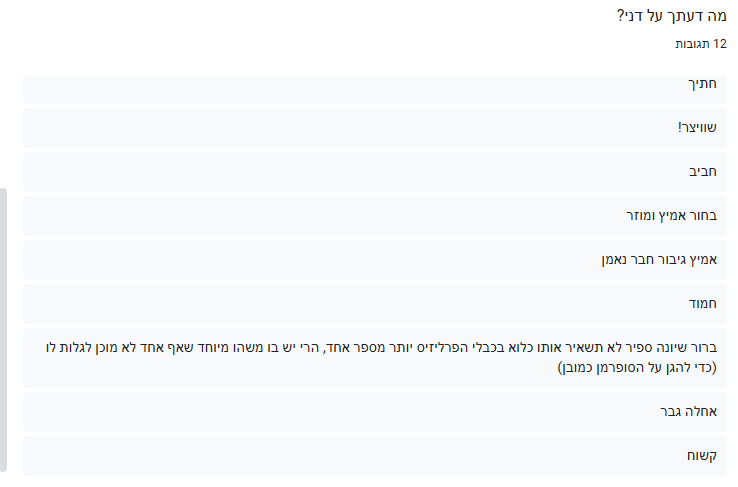The height and width of the screenshot is (487, 738).
Task: Click the word "הסופרמן" in the long response
Action: click(624, 367)
